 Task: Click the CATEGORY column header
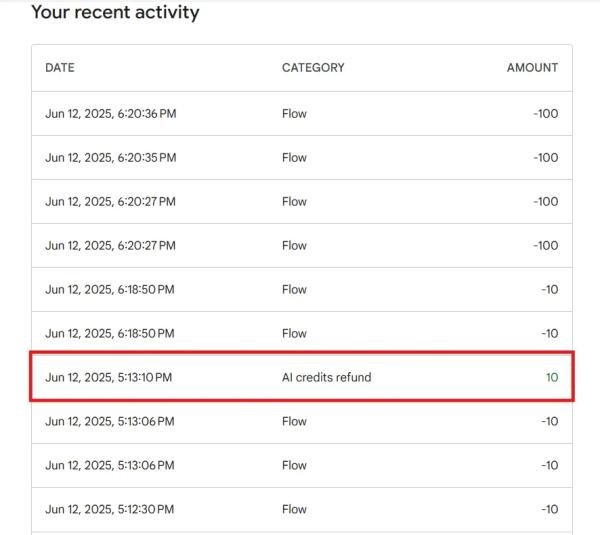coord(313,68)
